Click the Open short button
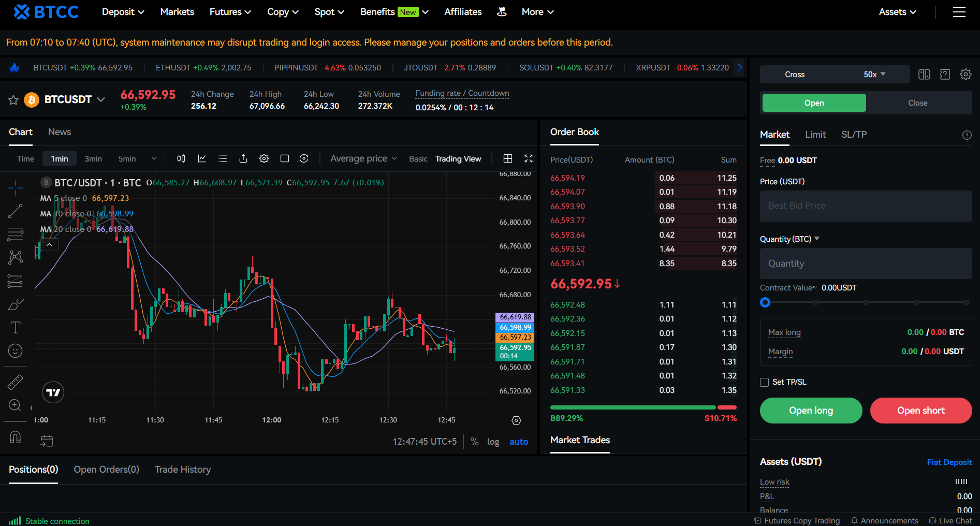The width and height of the screenshot is (980, 526). [921, 411]
